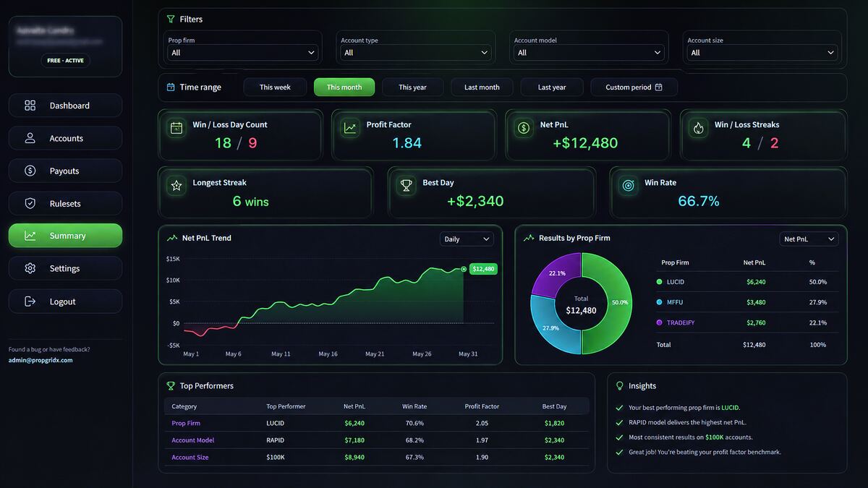The height and width of the screenshot is (488, 868).
Task: Open the Account size dropdown
Action: [x=762, y=52]
